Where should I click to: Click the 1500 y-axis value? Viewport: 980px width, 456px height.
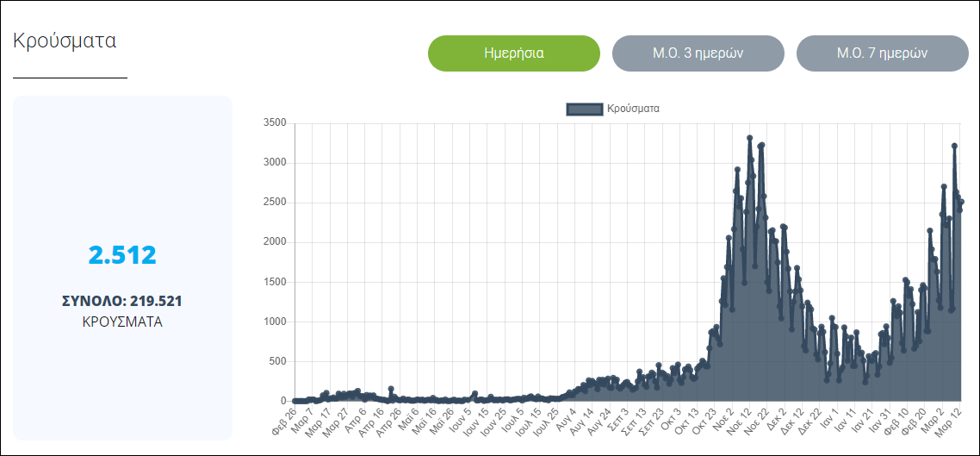click(273, 282)
